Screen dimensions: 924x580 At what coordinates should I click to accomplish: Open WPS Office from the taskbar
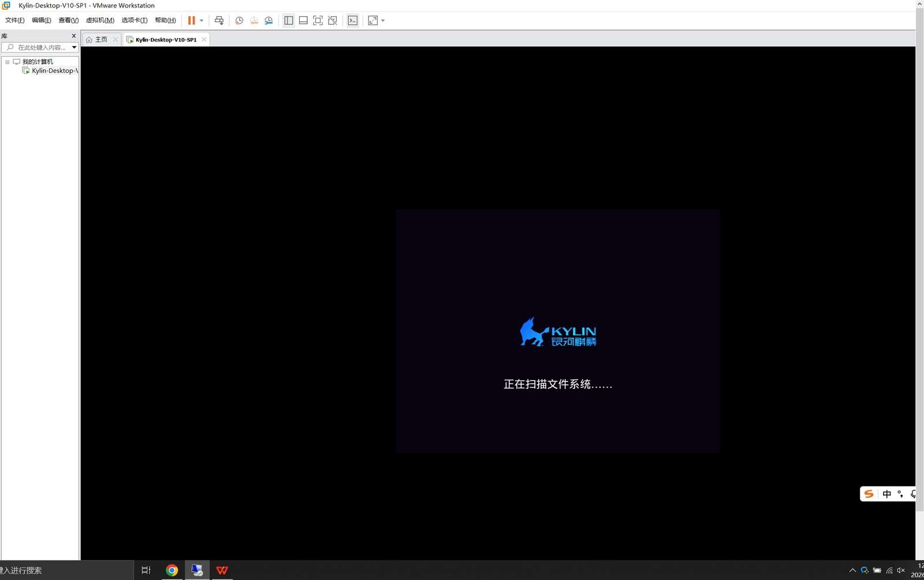pyautogui.click(x=222, y=570)
